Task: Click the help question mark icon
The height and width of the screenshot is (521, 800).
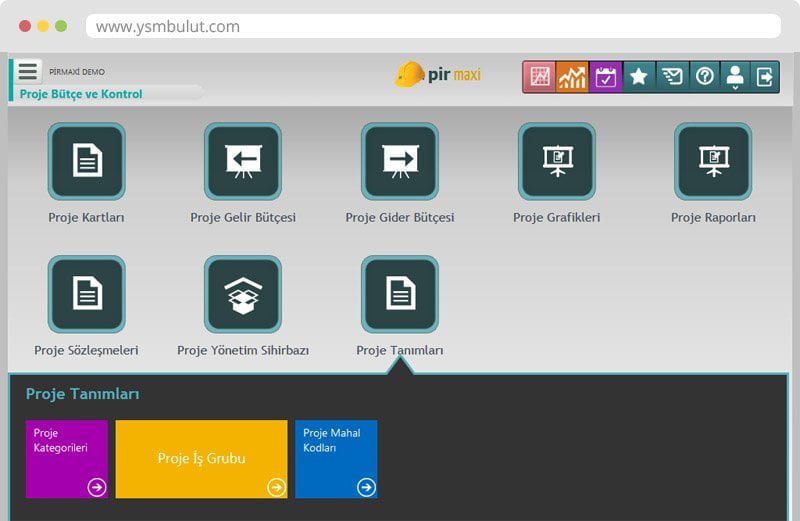Action: [704, 77]
